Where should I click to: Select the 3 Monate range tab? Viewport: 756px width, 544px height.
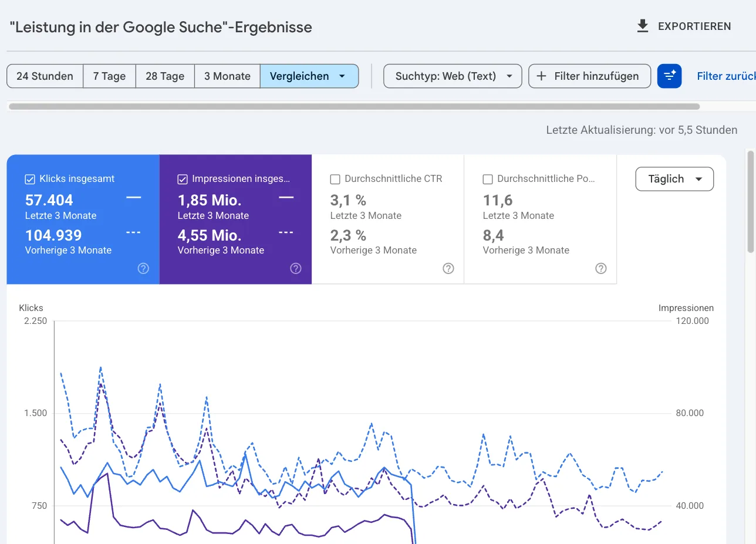click(x=227, y=76)
